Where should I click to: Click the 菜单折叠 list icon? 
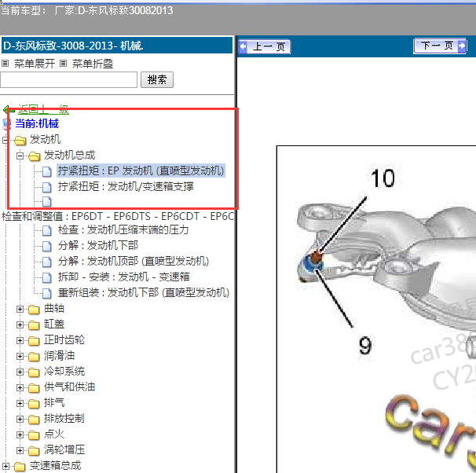63,64
